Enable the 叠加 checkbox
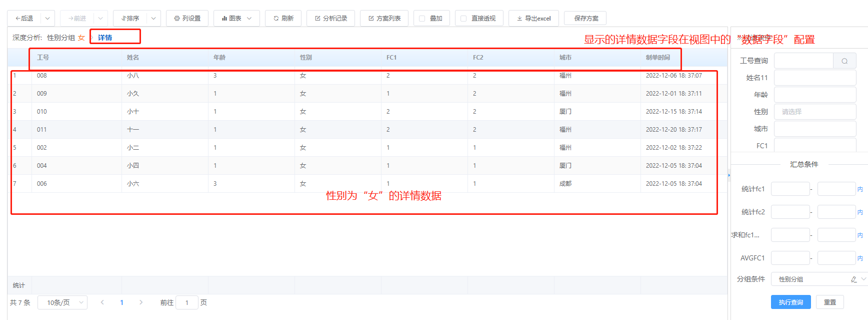Screen dimensions: 868x320 [422, 19]
